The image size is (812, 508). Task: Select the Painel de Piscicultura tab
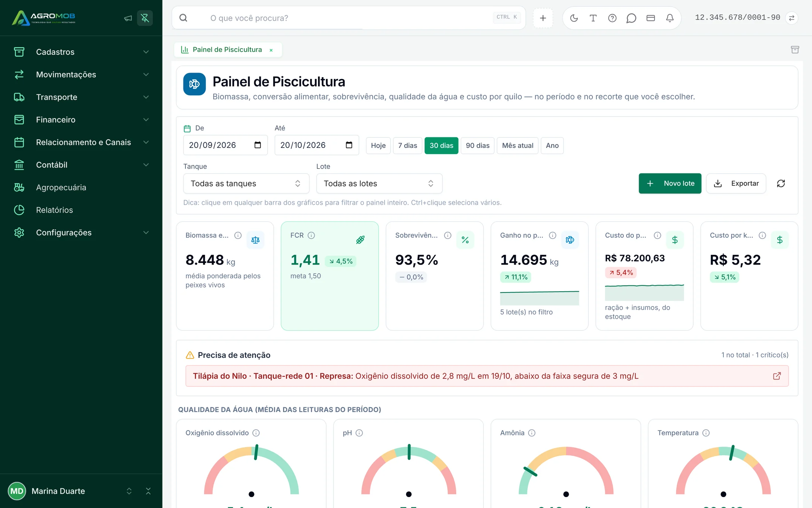tap(227, 50)
